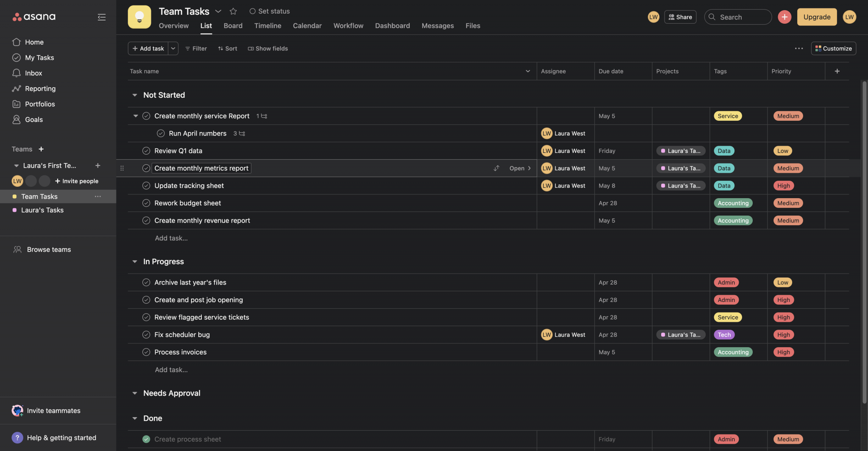This screenshot has width=868, height=451.
Task: Collapse the left sidebar
Action: [102, 17]
